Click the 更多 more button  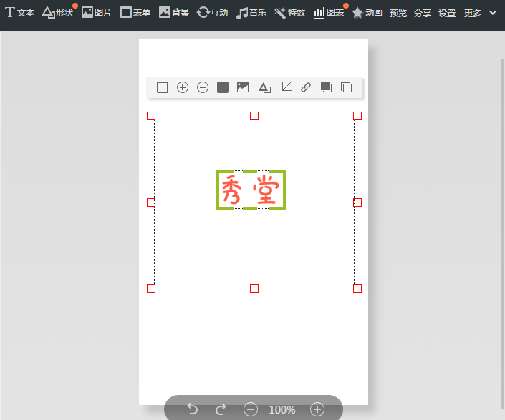473,13
